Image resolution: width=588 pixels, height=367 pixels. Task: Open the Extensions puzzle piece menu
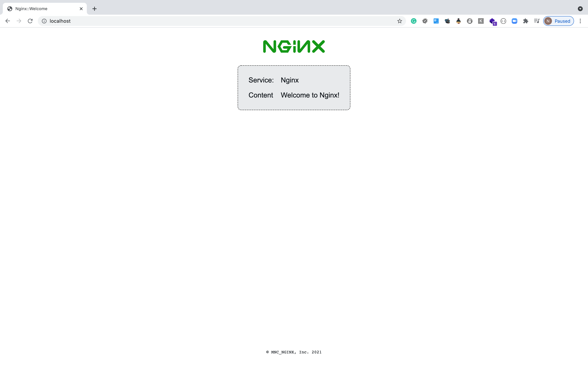click(526, 21)
